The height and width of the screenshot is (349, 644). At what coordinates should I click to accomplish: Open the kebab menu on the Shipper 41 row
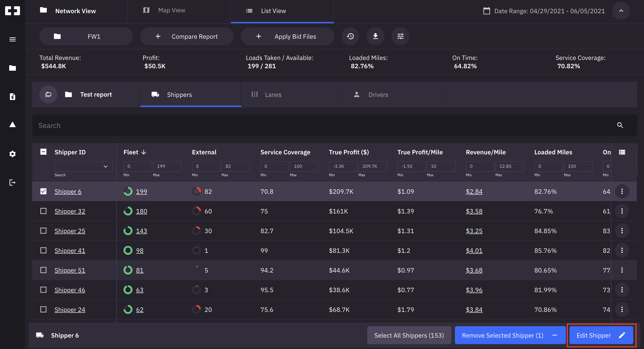(622, 250)
